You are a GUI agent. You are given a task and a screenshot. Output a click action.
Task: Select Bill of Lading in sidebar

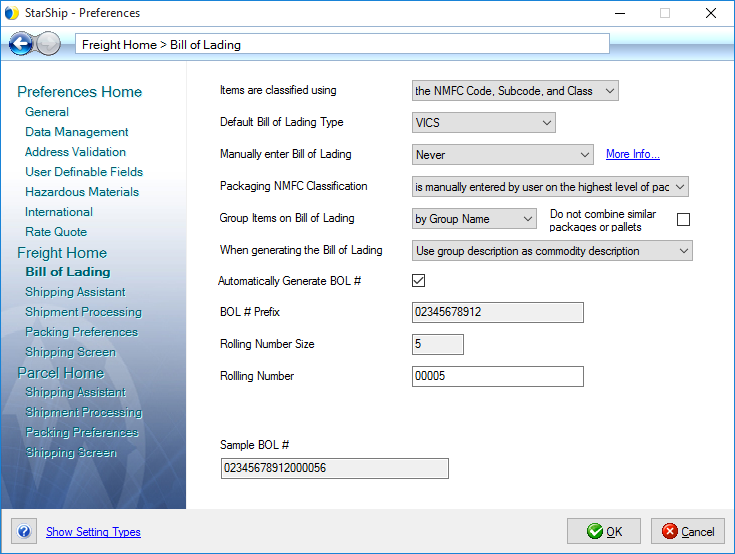68,272
